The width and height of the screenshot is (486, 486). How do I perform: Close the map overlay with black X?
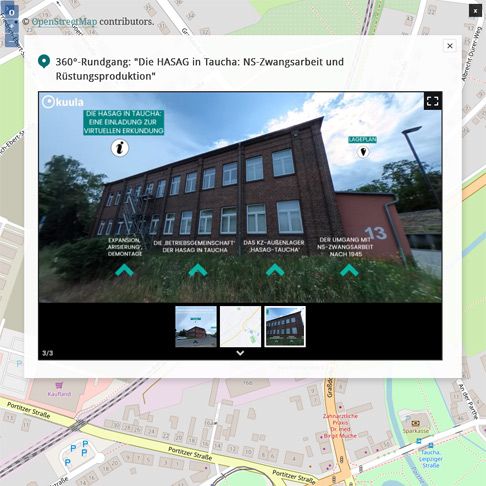click(x=475, y=11)
